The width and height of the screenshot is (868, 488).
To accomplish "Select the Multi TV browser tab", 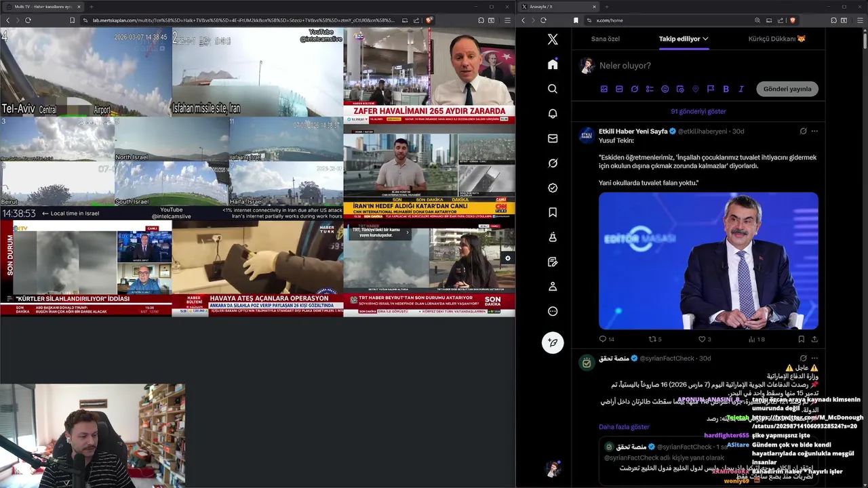I will (43, 6).
